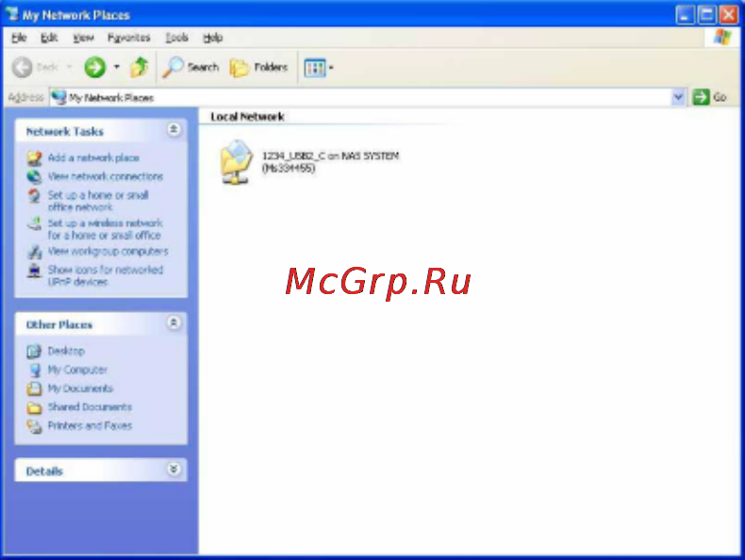Screen dimensions: 745x560
Task: Click the My Computer icon
Action: [34, 370]
